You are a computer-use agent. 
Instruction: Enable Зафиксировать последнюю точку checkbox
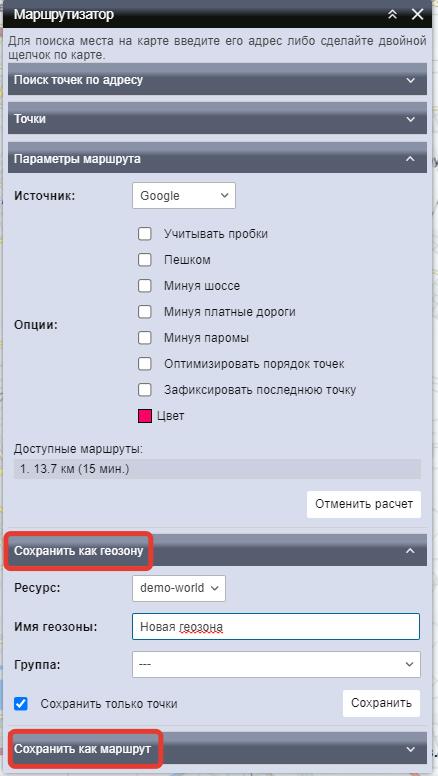coord(145,389)
